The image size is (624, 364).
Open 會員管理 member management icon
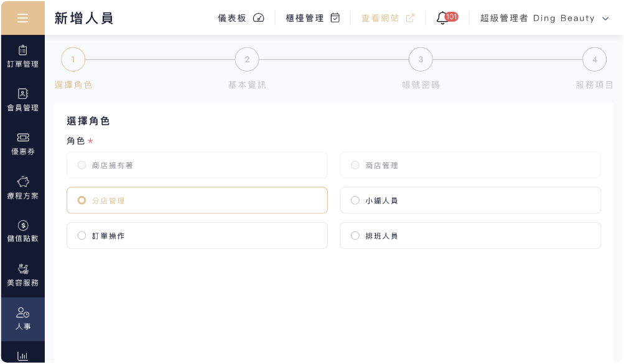[x=22, y=93]
